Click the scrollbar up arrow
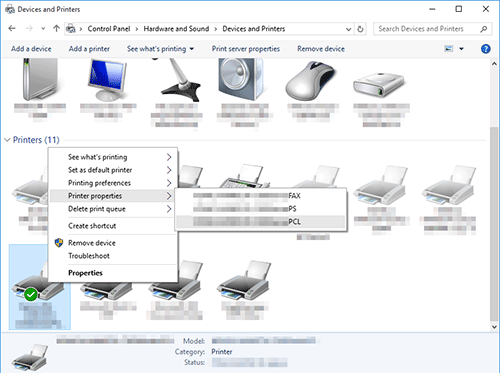500x373 pixels. (x=494, y=63)
